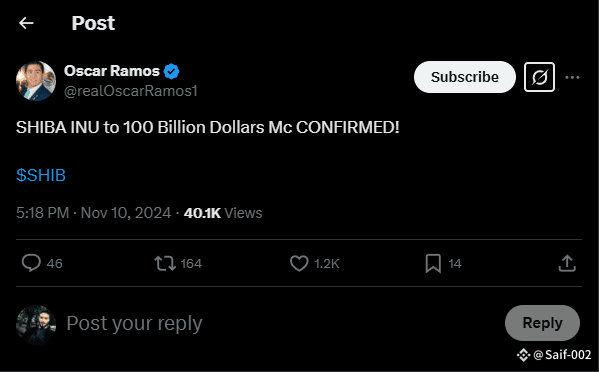The width and height of the screenshot is (599, 372).
Task: Focus the Post your reply field
Action: coord(283,323)
